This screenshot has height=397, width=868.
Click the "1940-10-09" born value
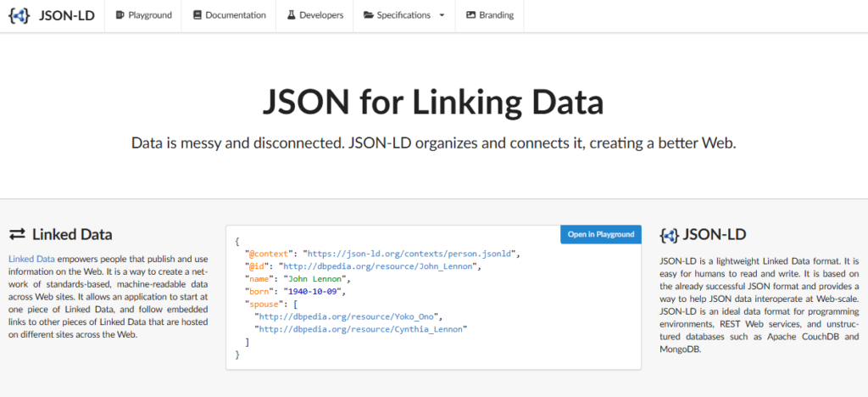pyautogui.click(x=314, y=292)
